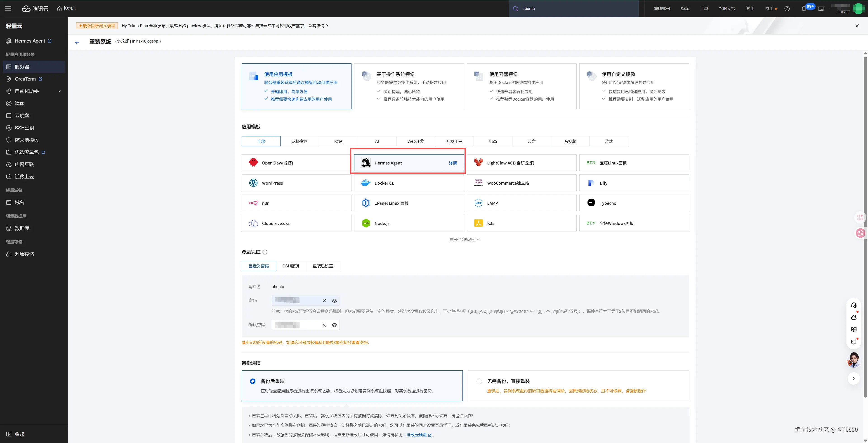868x443 pixels.
Task: Open the hamburger navigation menu
Action: click(8, 8)
